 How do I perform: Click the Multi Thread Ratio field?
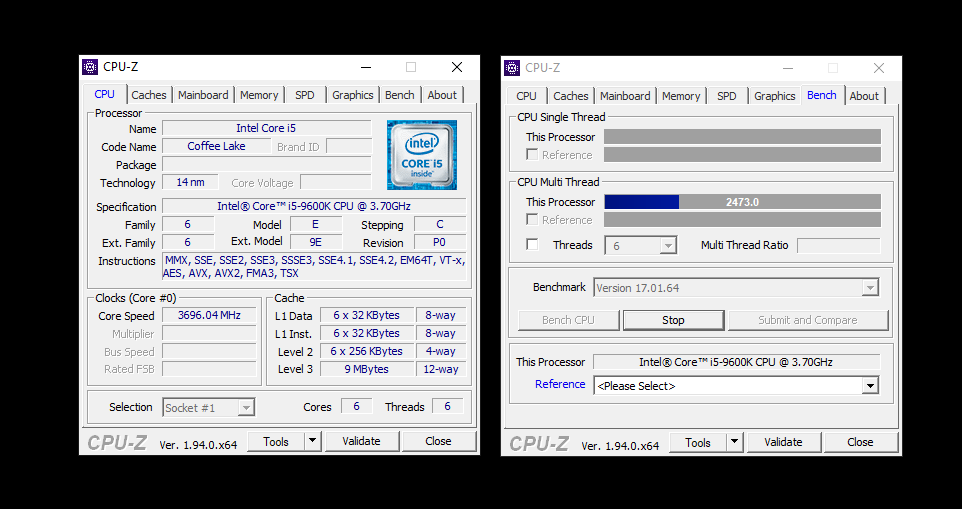(839, 245)
